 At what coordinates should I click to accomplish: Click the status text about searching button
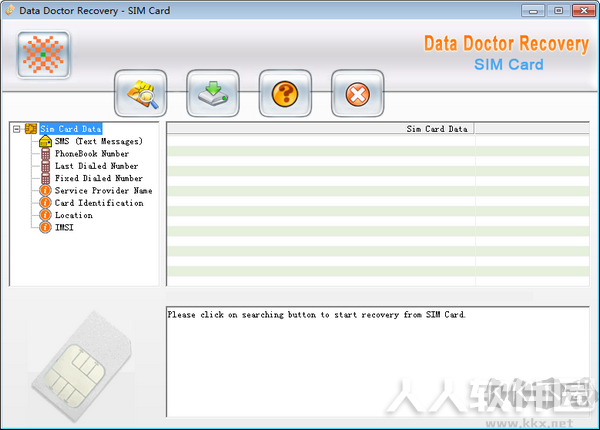coord(316,315)
